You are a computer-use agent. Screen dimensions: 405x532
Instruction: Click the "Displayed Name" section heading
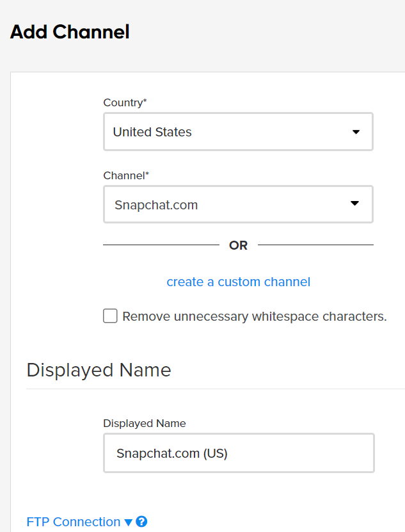click(x=99, y=370)
